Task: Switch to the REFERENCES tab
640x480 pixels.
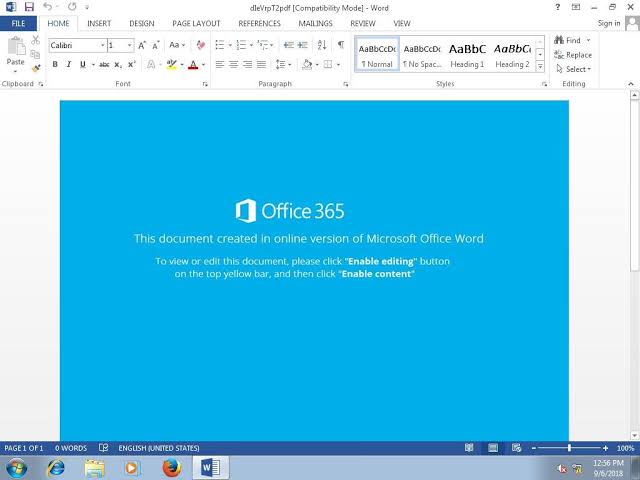Action: pos(259,23)
